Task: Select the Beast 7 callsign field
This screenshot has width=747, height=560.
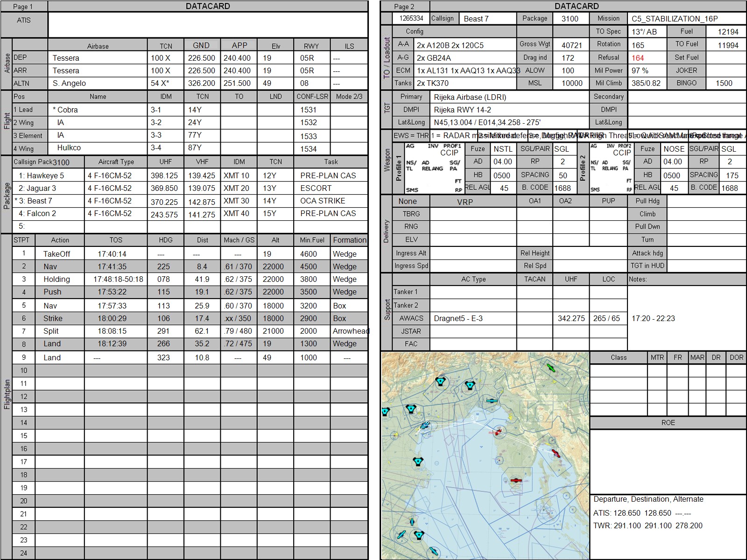Action: pos(487,19)
